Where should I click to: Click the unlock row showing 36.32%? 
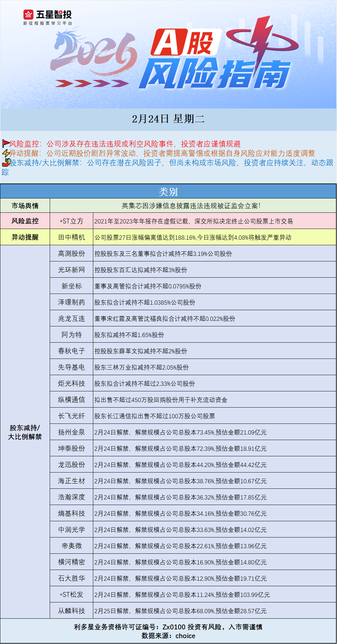[181, 497]
